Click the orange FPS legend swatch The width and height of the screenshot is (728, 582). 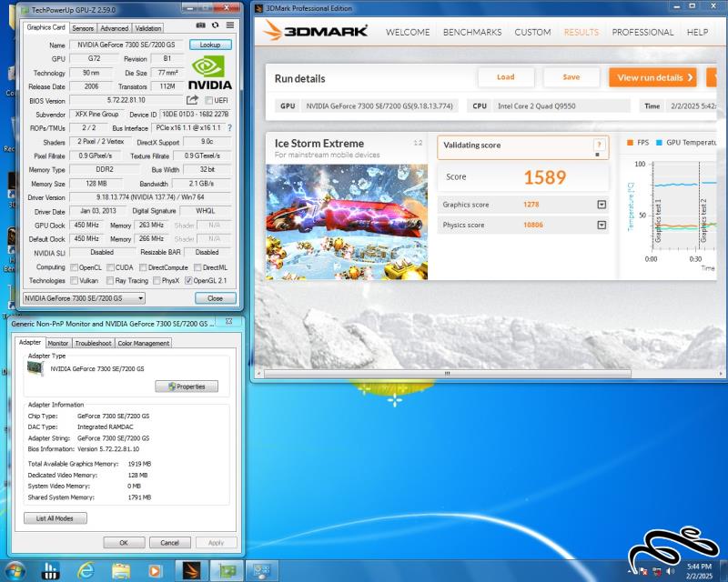point(630,143)
